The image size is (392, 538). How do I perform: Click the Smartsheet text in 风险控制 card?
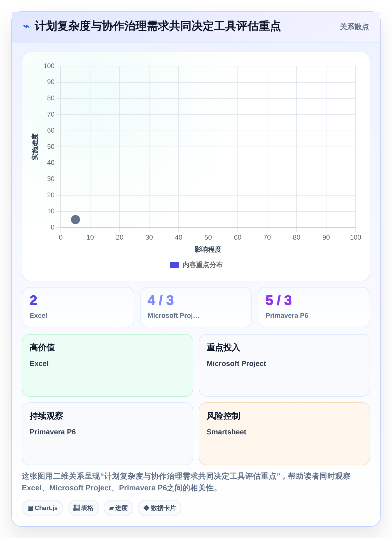[227, 432]
